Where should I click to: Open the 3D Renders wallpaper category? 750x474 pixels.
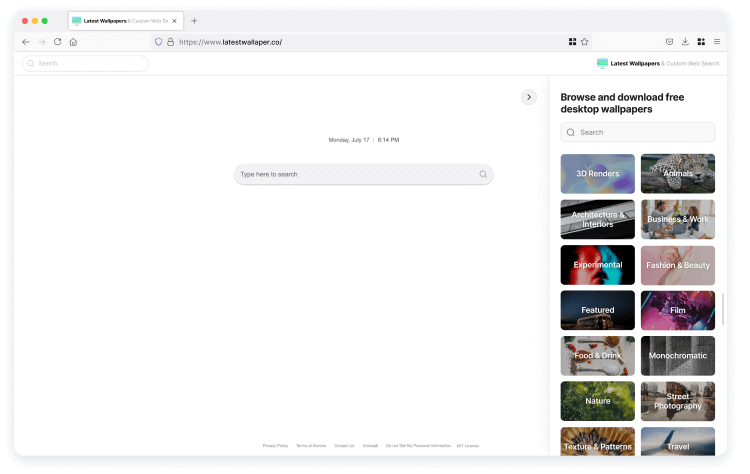598,174
